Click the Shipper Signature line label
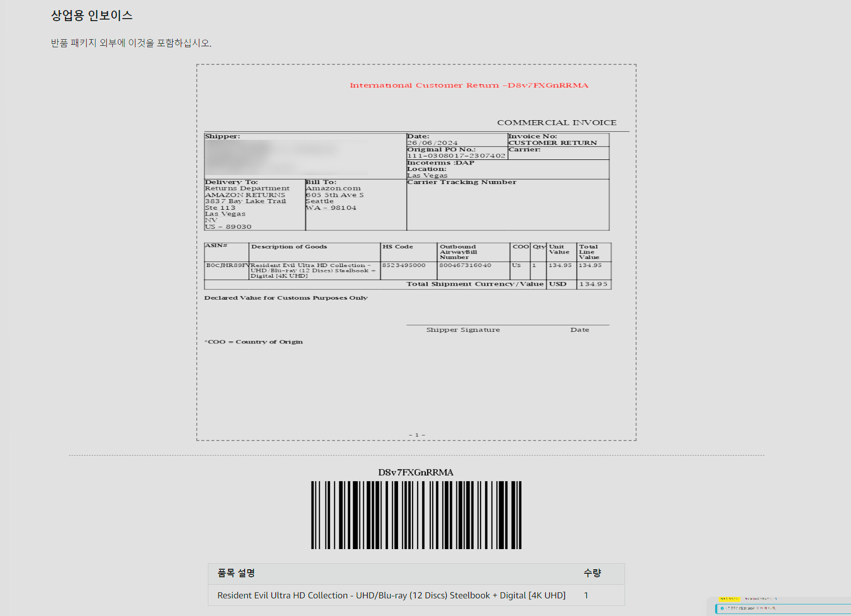This screenshot has width=851, height=616. pos(463,330)
